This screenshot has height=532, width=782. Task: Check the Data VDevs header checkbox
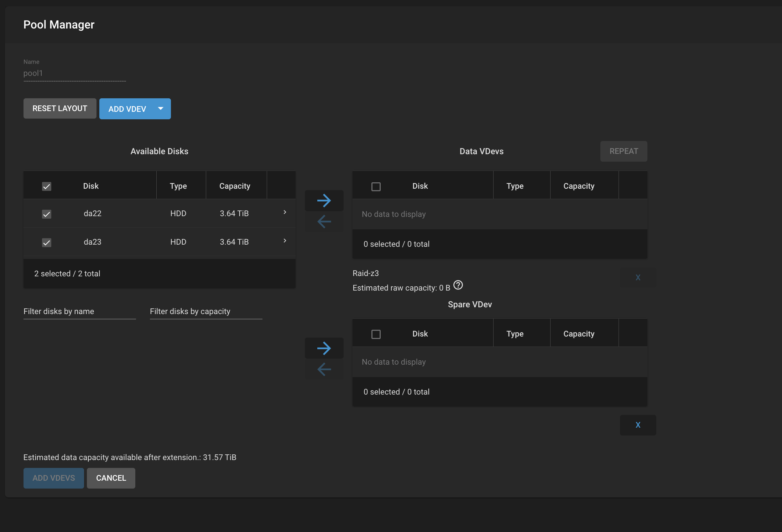[376, 187]
